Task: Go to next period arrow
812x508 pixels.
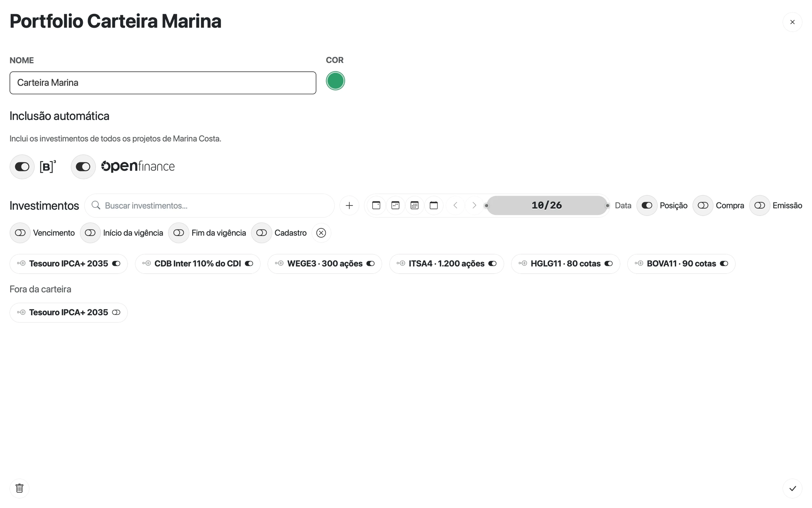Action: click(474, 205)
